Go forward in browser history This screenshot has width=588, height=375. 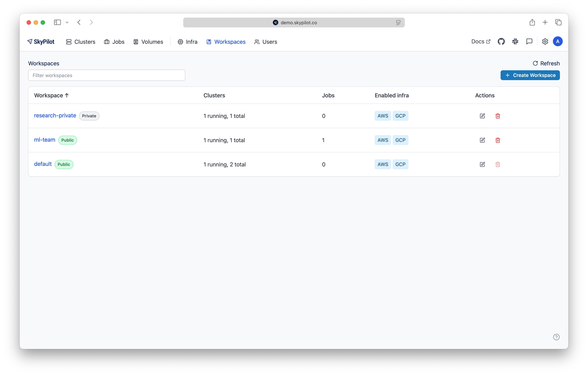[x=91, y=22]
